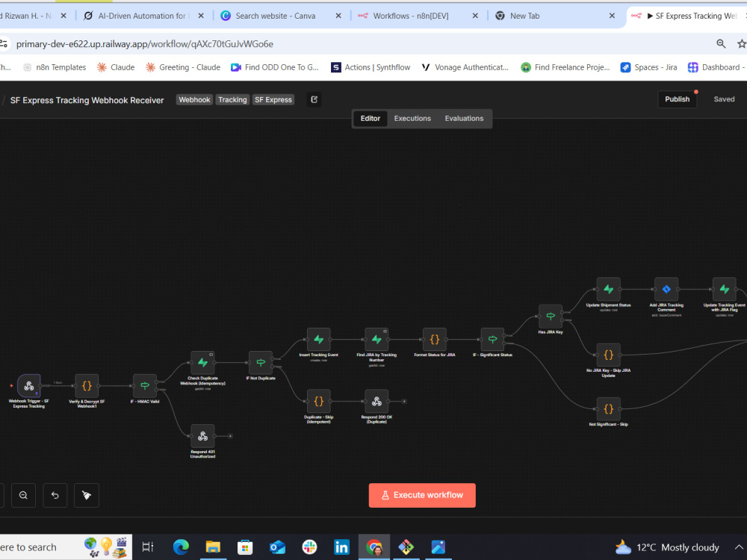Click the Publish button
Screen dimensions: 747x560
click(x=677, y=99)
